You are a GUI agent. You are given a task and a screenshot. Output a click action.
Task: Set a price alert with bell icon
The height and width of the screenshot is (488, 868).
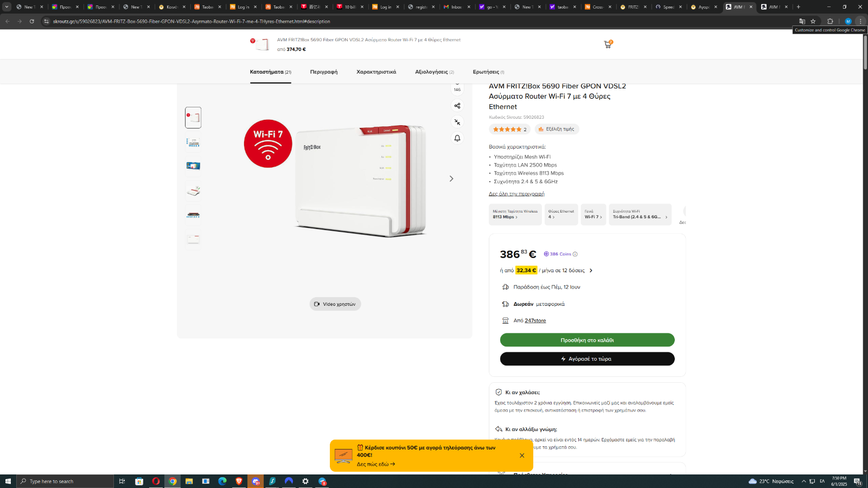tap(457, 138)
